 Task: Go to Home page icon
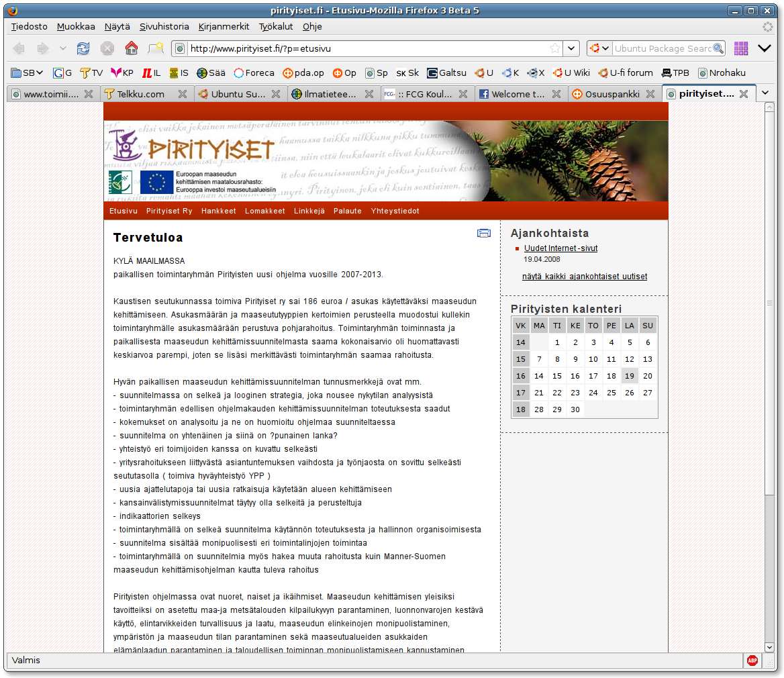point(132,48)
